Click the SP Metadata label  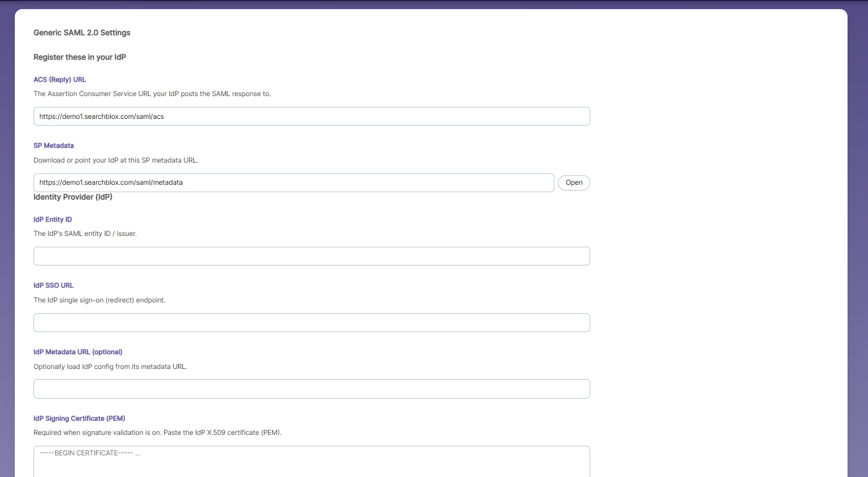53,146
